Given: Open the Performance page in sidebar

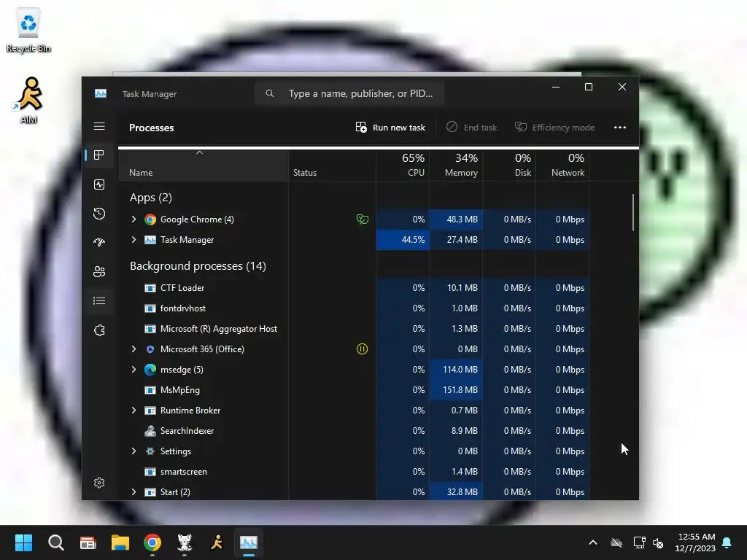Looking at the screenshot, I should tap(99, 184).
